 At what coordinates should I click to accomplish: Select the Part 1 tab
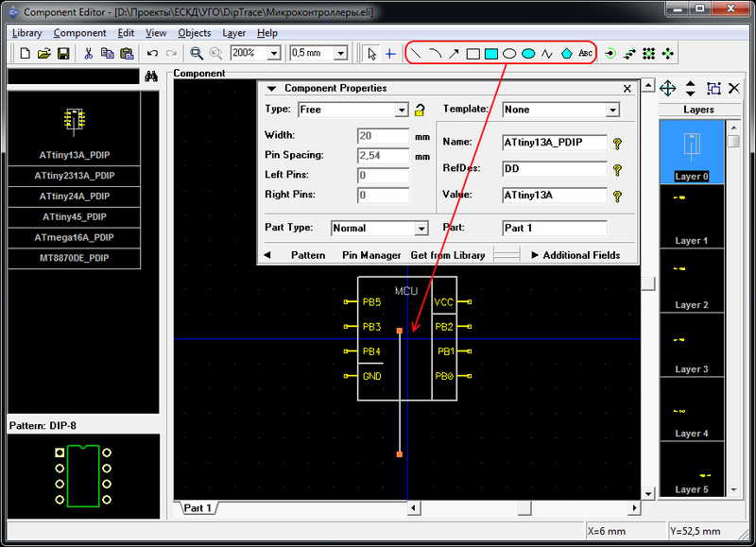tap(198, 508)
